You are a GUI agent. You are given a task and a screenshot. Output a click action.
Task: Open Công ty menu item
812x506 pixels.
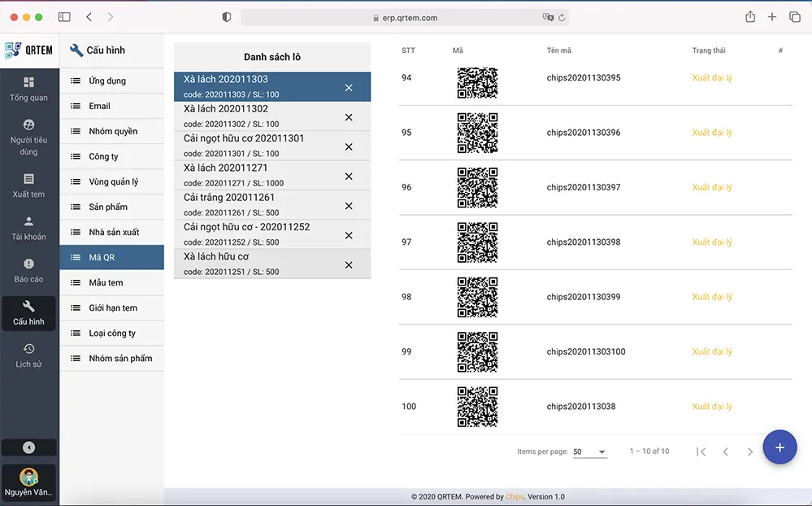tap(112, 156)
